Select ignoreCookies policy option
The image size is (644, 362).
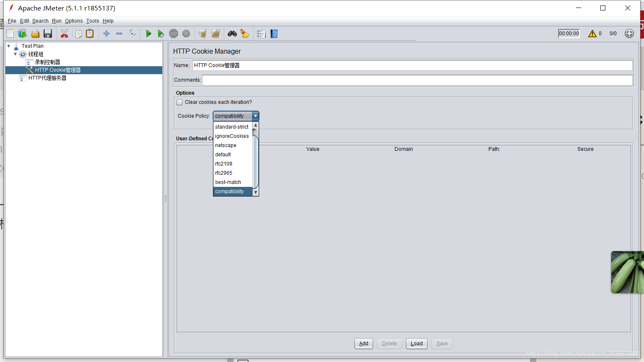[233, 136]
